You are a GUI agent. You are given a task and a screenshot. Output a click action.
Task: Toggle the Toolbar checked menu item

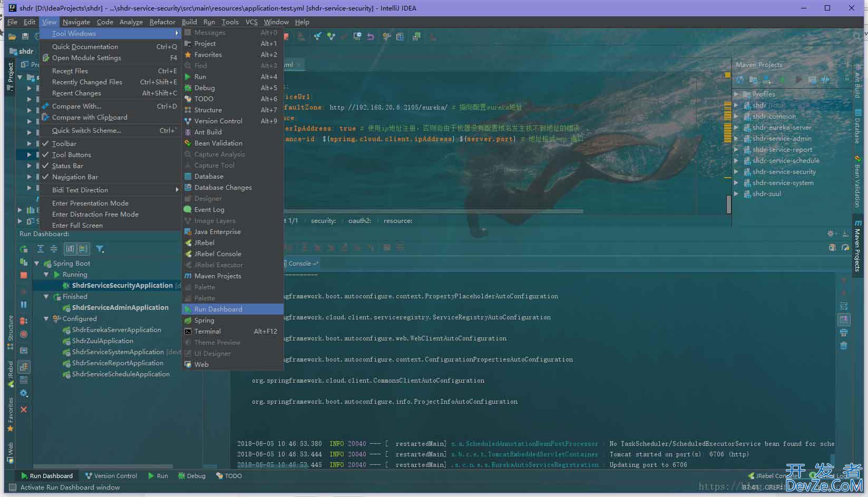point(111,144)
